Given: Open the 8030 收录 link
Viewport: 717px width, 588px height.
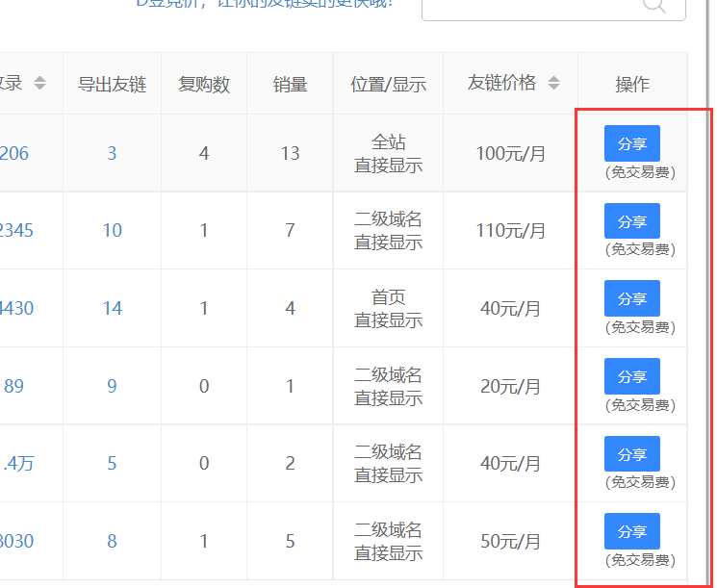Looking at the screenshot, I should click(16, 542).
